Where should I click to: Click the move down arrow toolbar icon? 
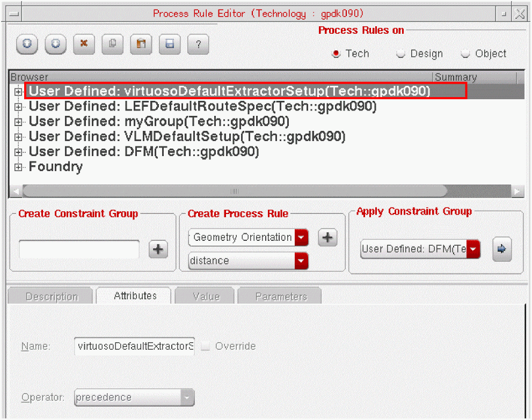[56, 44]
